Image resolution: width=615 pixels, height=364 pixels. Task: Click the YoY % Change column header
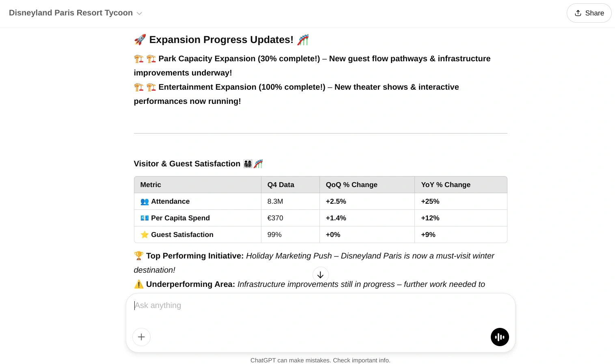pos(446,185)
